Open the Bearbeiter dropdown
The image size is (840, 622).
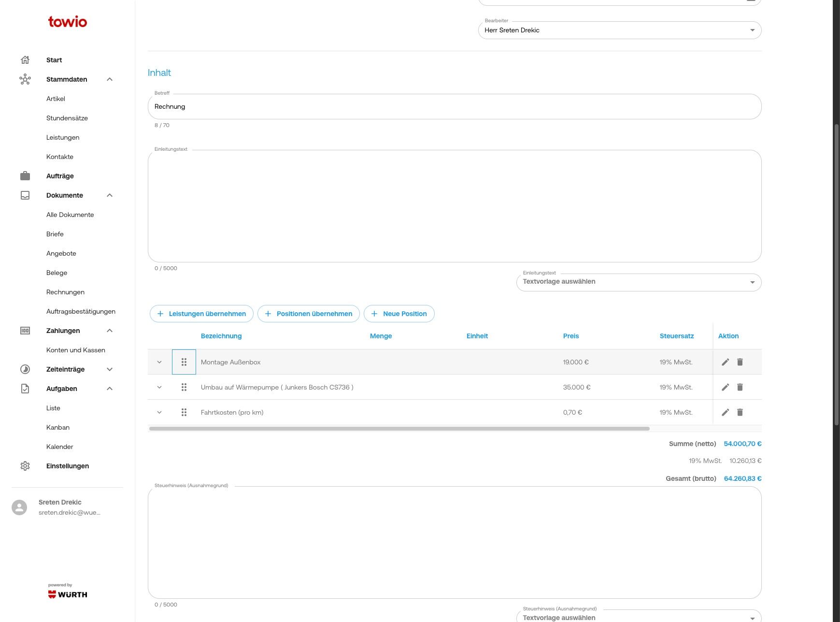(620, 30)
